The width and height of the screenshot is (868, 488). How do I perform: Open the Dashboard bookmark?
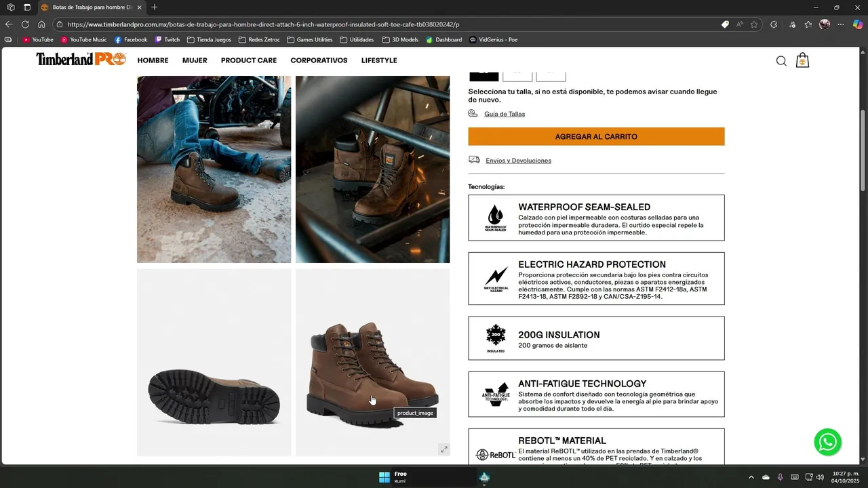[x=443, y=40]
